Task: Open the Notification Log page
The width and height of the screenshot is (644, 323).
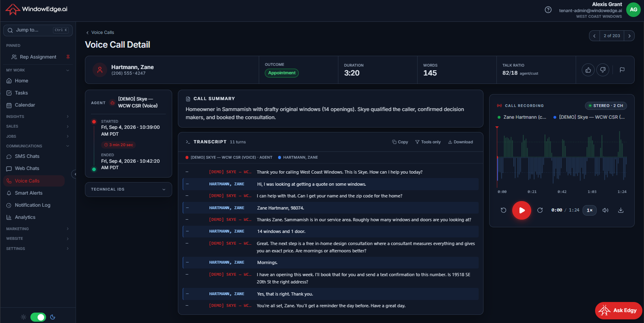Action: pyautogui.click(x=34, y=205)
